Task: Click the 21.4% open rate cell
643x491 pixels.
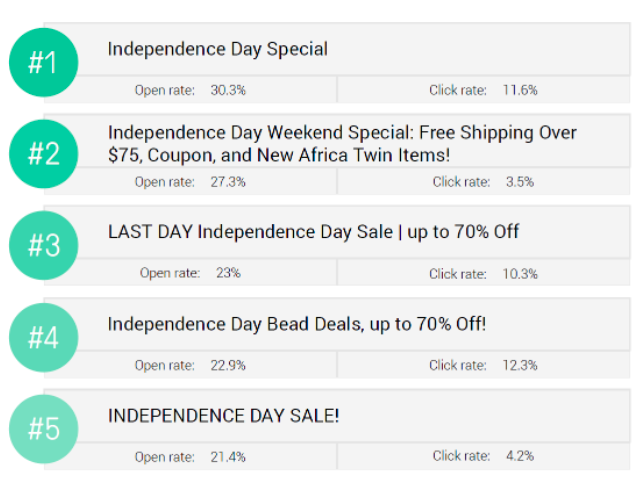Action: tap(228, 456)
